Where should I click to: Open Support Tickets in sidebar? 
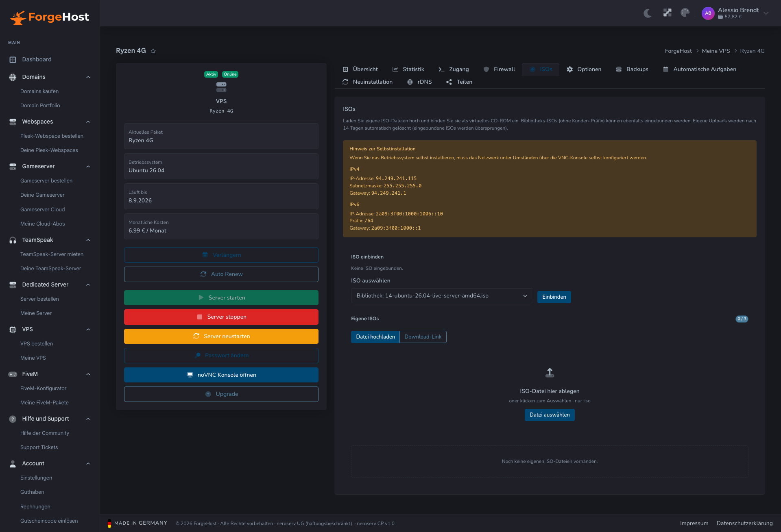tap(39, 447)
